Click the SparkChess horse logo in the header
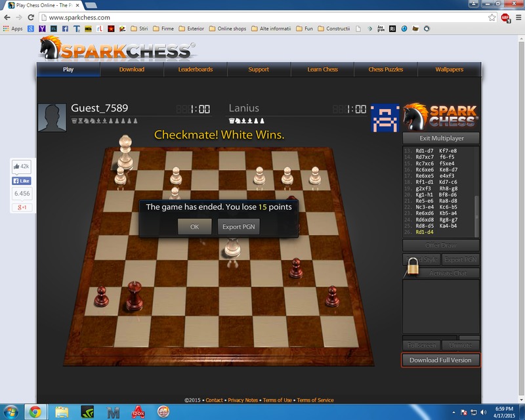The height and width of the screenshot is (420, 525). click(117, 49)
